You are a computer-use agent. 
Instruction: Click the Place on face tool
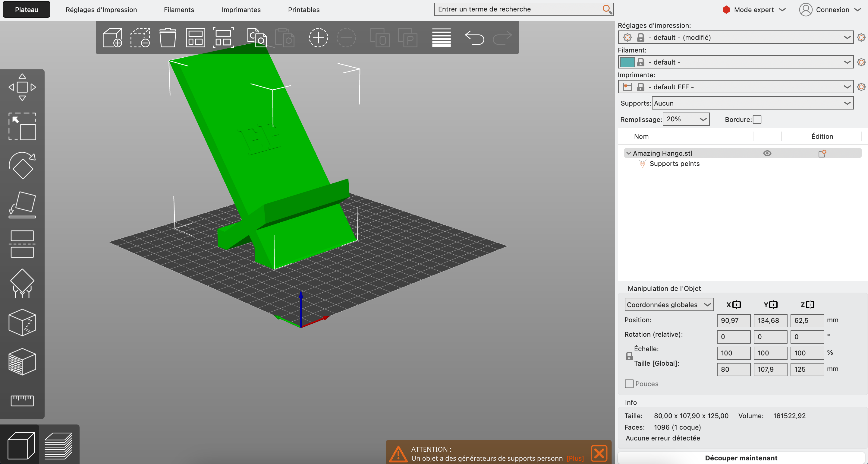pyautogui.click(x=22, y=205)
